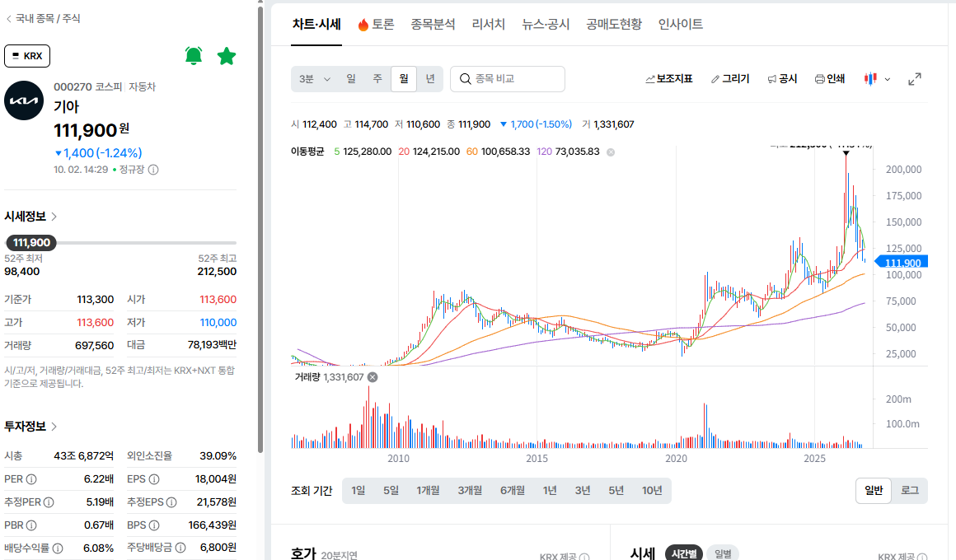Switch to the 종목분석 tab
The width and height of the screenshot is (956, 560).
[433, 24]
